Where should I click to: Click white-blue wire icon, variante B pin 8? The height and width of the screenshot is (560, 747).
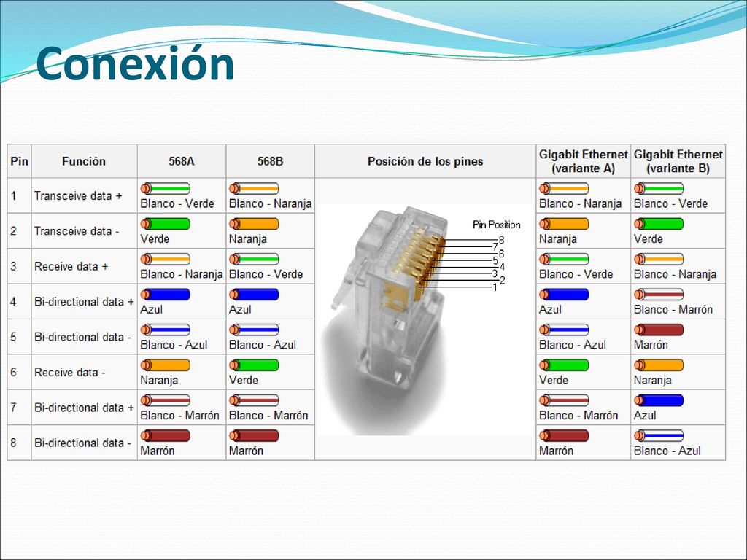click(x=659, y=435)
